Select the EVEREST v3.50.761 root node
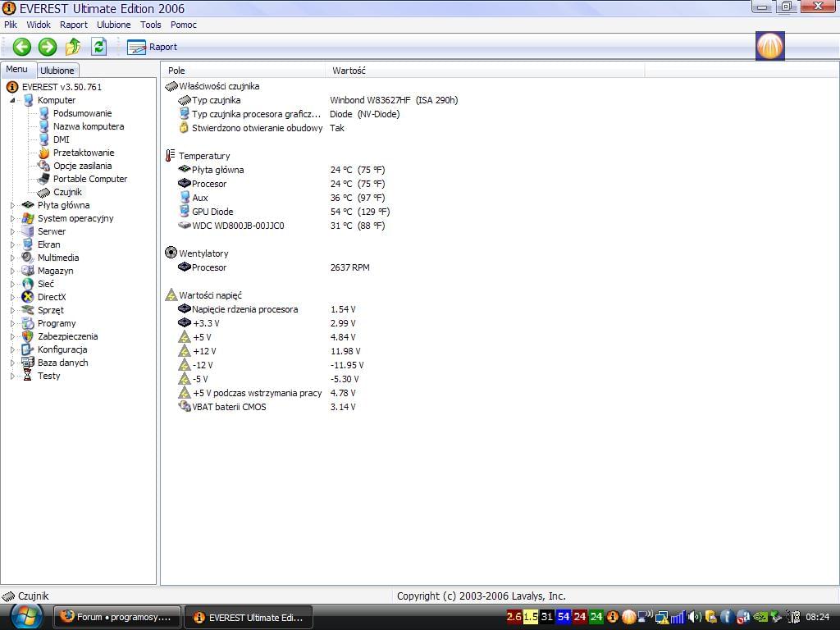840x630 pixels. tap(62, 87)
